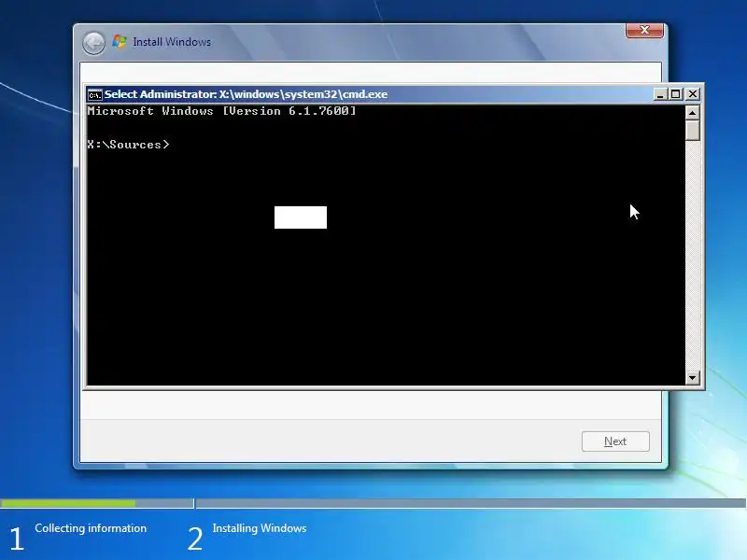Click the cmd.exe title bar text
747x560 pixels.
tap(246, 94)
